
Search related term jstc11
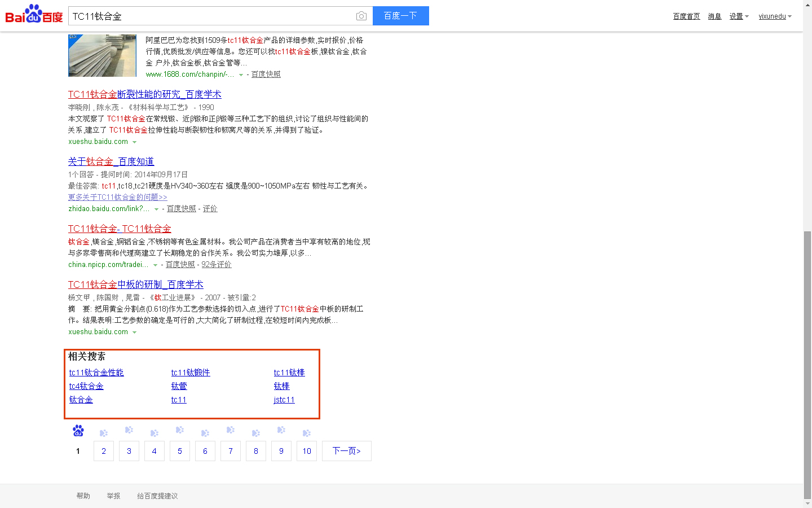point(284,400)
